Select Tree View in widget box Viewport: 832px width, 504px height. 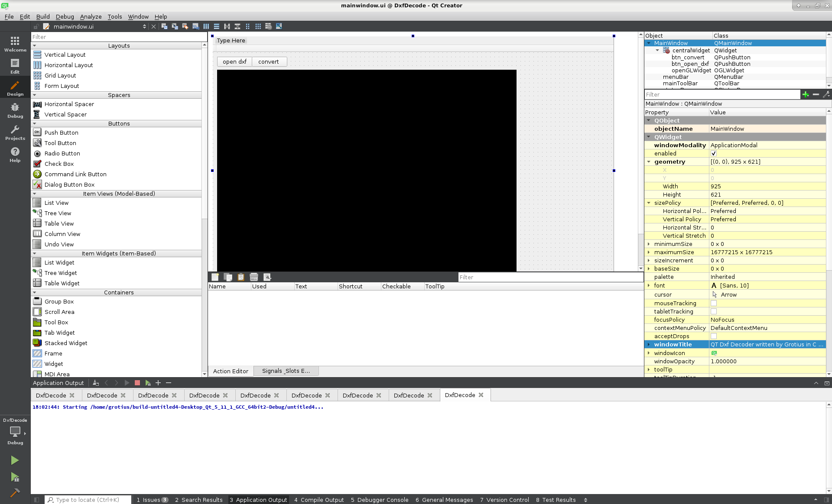(58, 213)
